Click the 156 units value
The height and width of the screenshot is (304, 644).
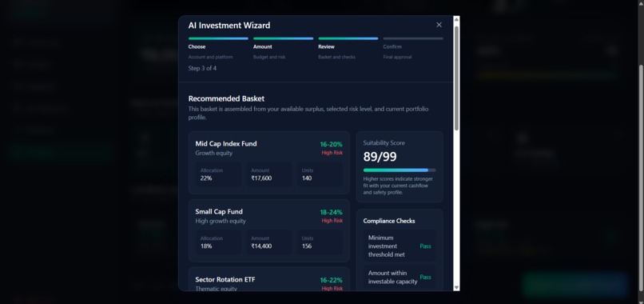click(x=306, y=246)
